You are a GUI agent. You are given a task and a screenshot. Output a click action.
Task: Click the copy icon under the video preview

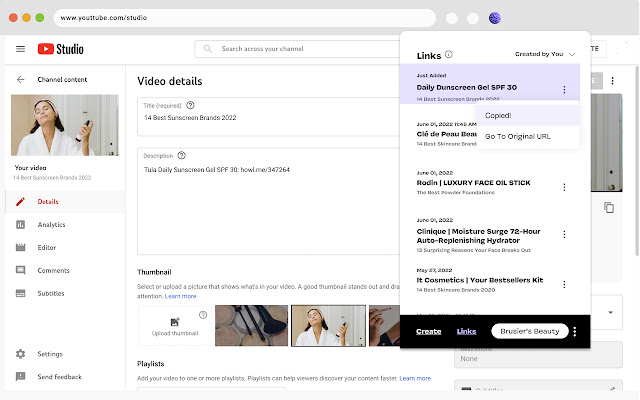[608, 207]
